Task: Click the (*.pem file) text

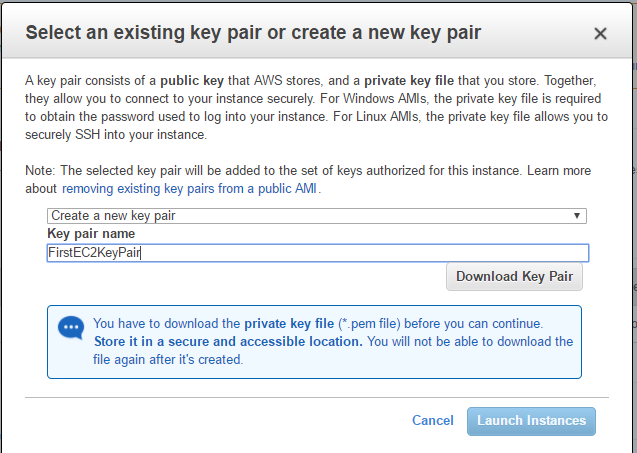Action: coord(369,324)
